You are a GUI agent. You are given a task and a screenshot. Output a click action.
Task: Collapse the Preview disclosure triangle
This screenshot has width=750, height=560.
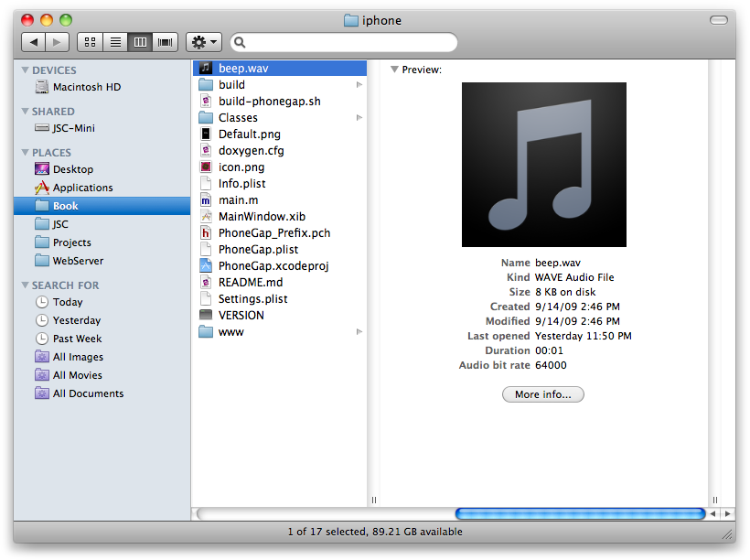coord(394,70)
